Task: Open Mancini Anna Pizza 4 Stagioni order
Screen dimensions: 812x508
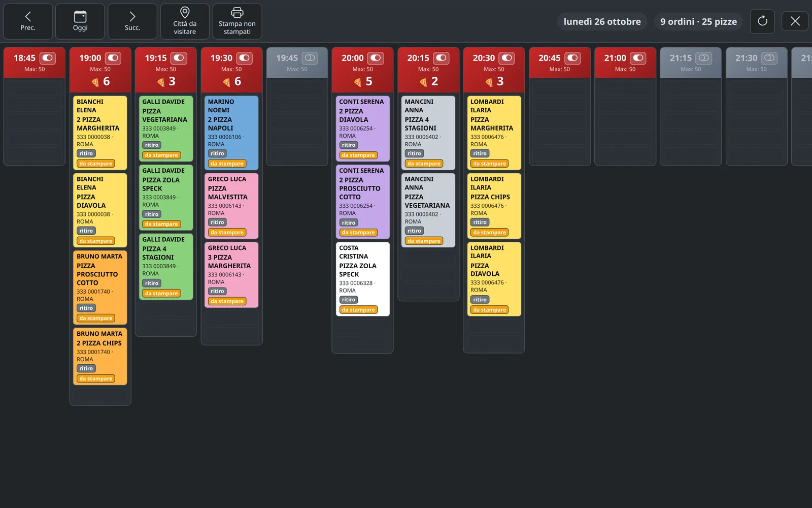Action: (x=428, y=133)
